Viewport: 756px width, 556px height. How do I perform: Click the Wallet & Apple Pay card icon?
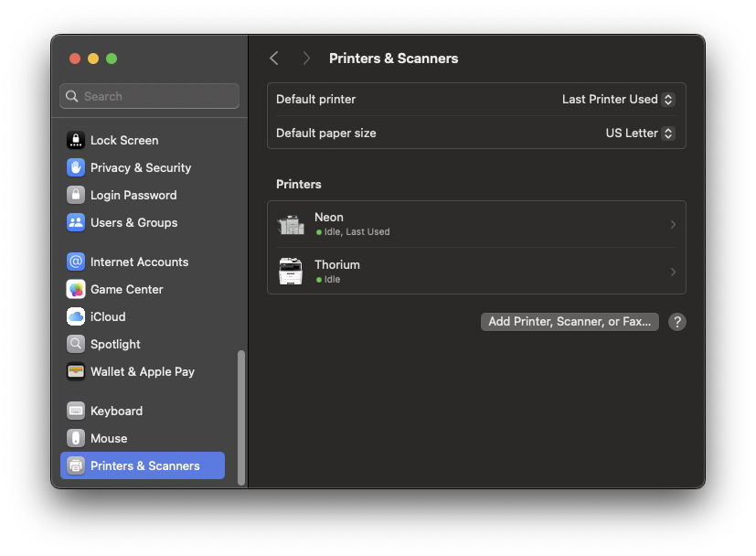coord(76,372)
